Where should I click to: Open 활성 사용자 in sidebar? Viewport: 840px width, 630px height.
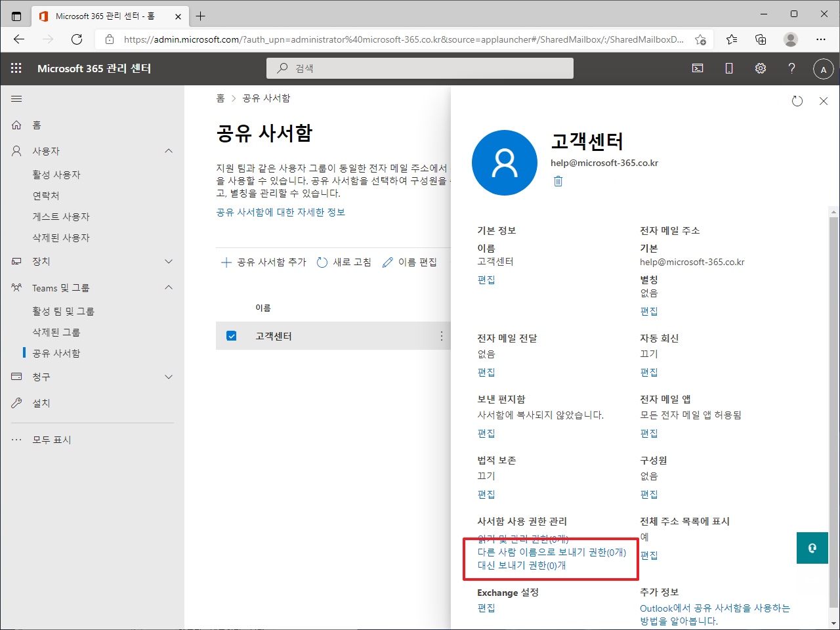pos(56,175)
